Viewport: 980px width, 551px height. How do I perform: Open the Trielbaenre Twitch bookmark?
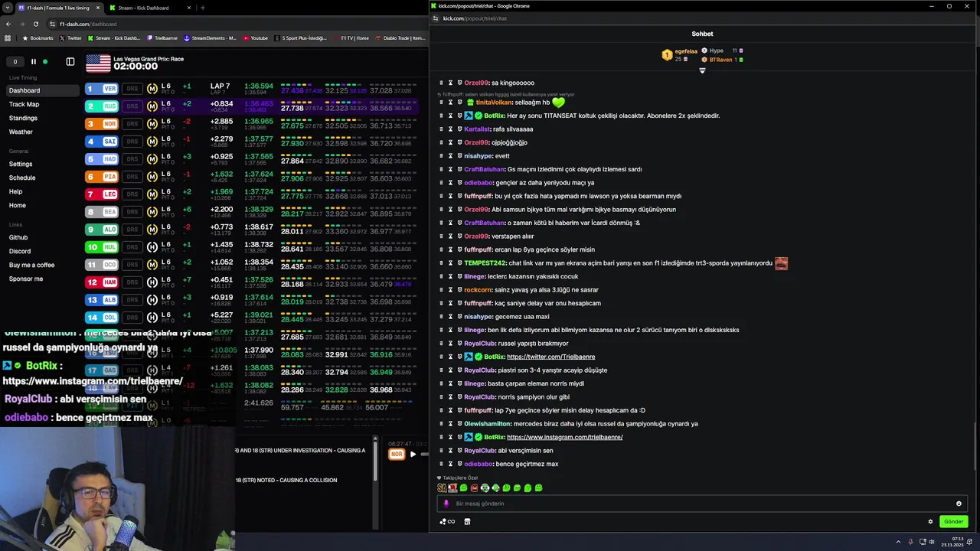[162, 37]
